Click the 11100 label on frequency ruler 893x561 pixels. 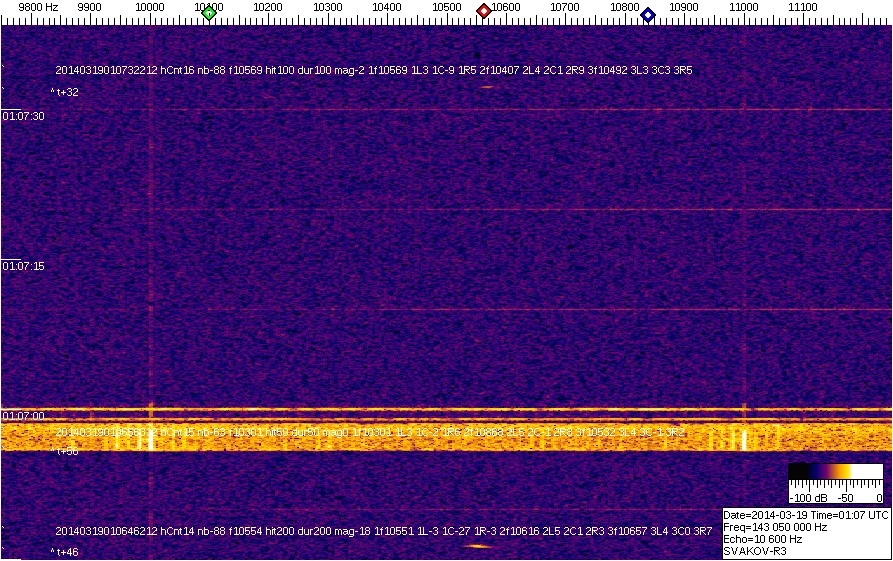click(x=804, y=7)
